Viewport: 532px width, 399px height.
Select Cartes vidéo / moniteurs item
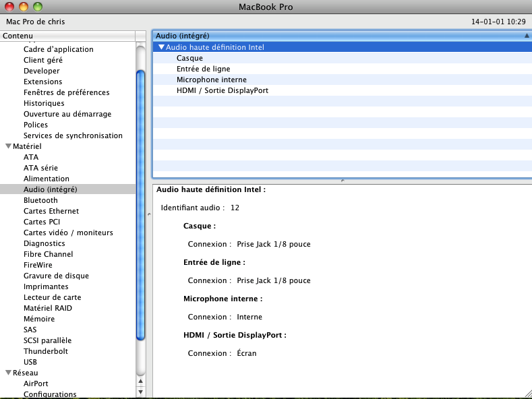click(x=68, y=233)
